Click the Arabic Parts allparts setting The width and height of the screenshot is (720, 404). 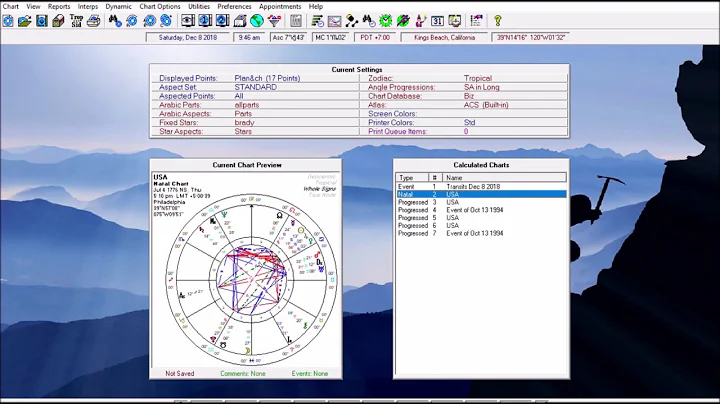point(255,105)
